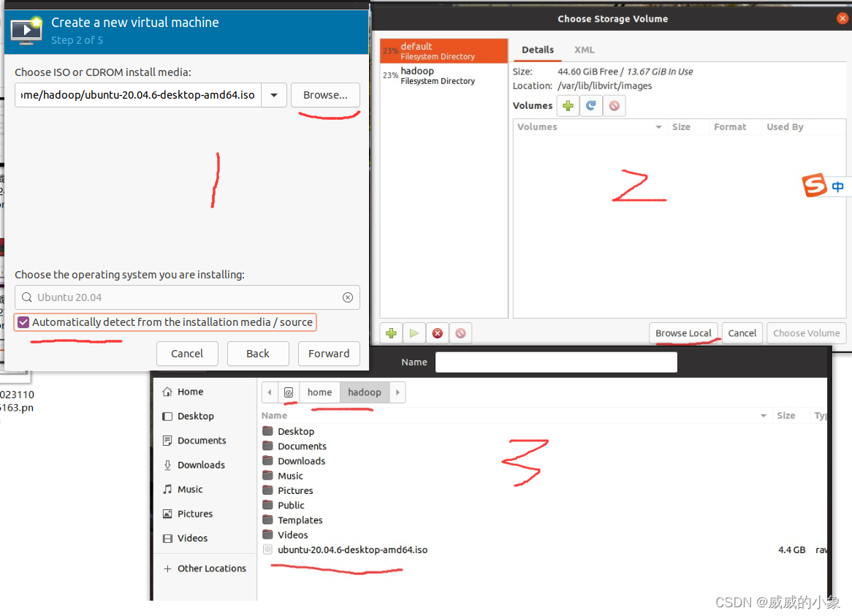The height and width of the screenshot is (616, 852).
Task: Start the storage pool with the play icon
Action: click(x=414, y=332)
